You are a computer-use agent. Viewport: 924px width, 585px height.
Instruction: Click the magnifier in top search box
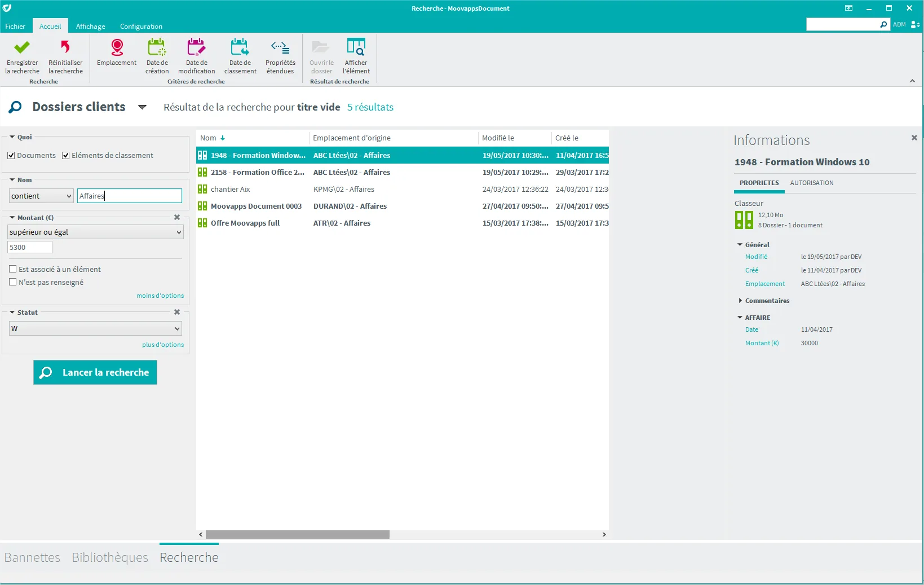pos(883,24)
